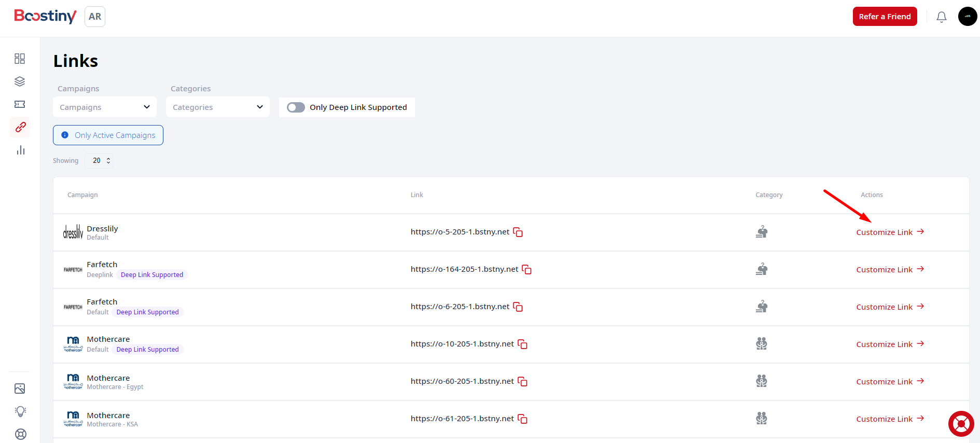The width and height of the screenshot is (980, 443).
Task: Copy the Dresslily link o-5-205-1
Action: pyautogui.click(x=518, y=232)
